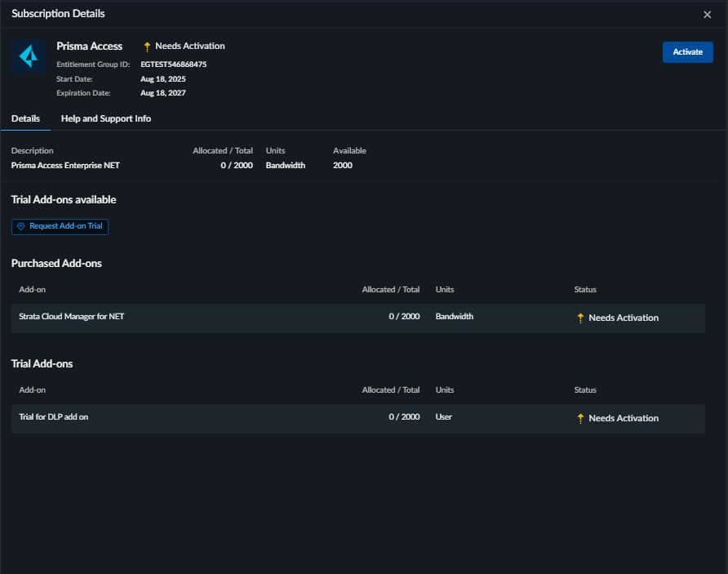The height and width of the screenshot is (574, 728).
Task: Click the Needs Activation status for Strata Cloud Manager
Action: coord(624,318)
